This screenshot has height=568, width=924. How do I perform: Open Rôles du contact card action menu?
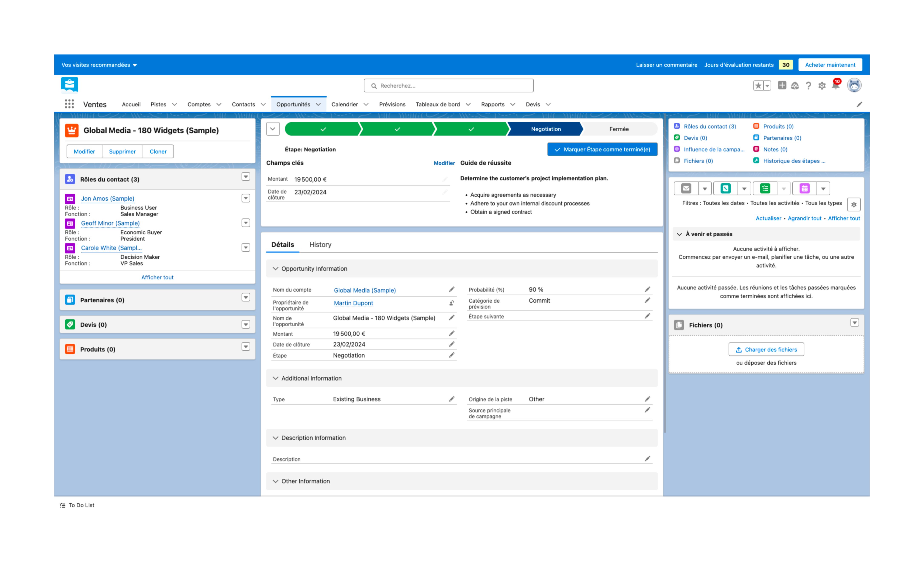[245, 177]
